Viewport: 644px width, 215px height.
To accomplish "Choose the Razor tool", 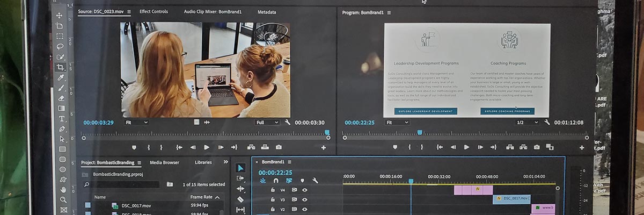I will pyautogui.click(x=240, y=199).
